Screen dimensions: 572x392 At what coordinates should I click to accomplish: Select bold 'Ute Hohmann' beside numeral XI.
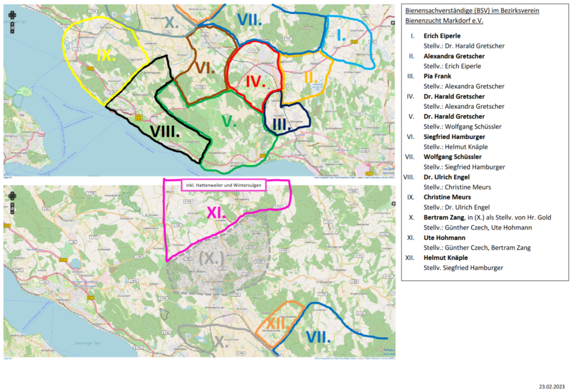444,238
